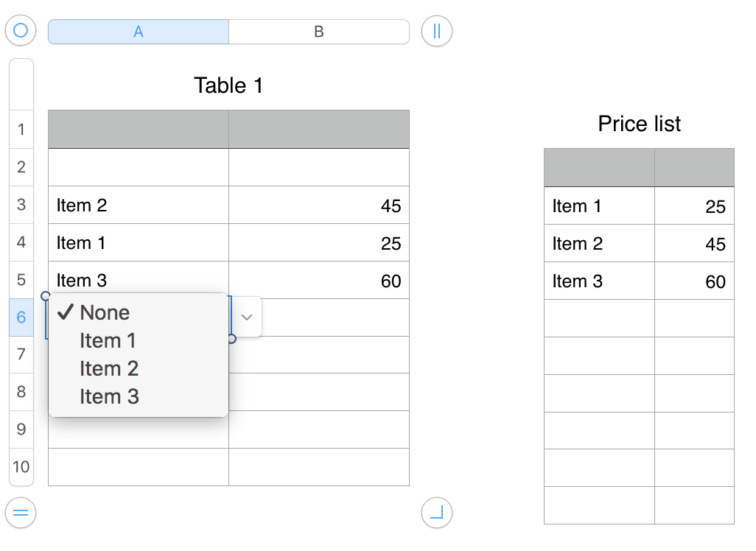Select None in the pop-up menu
756x551 pixels.
(105, 312)
